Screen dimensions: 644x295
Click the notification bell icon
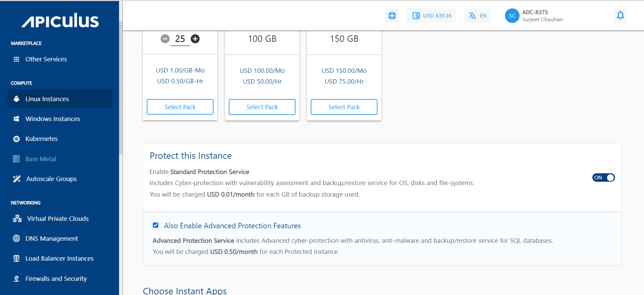pos(620,16)
